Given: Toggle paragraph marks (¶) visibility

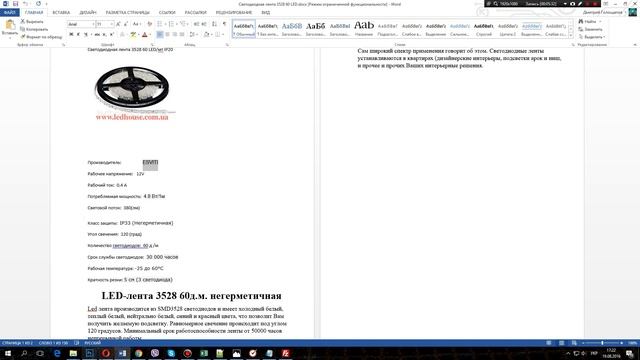Looking at the screenshot, I should click(x=224, y=24).
